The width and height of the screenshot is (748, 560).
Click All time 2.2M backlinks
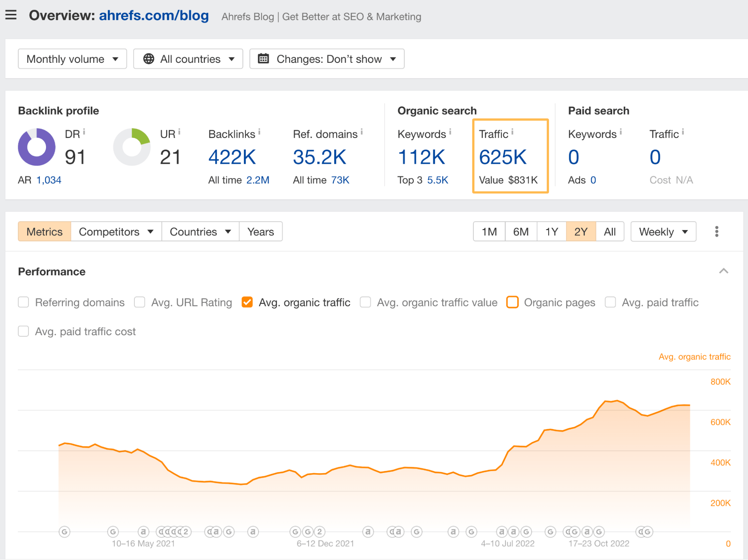point(258,180)
